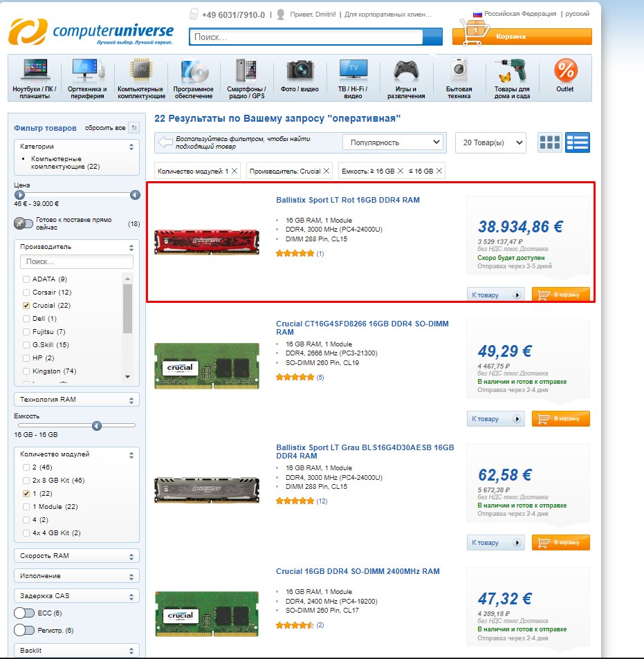This screenshot has width=644, height=659.
Task: Open the Популярность sort dropdown
Action: tap(394, 142)
